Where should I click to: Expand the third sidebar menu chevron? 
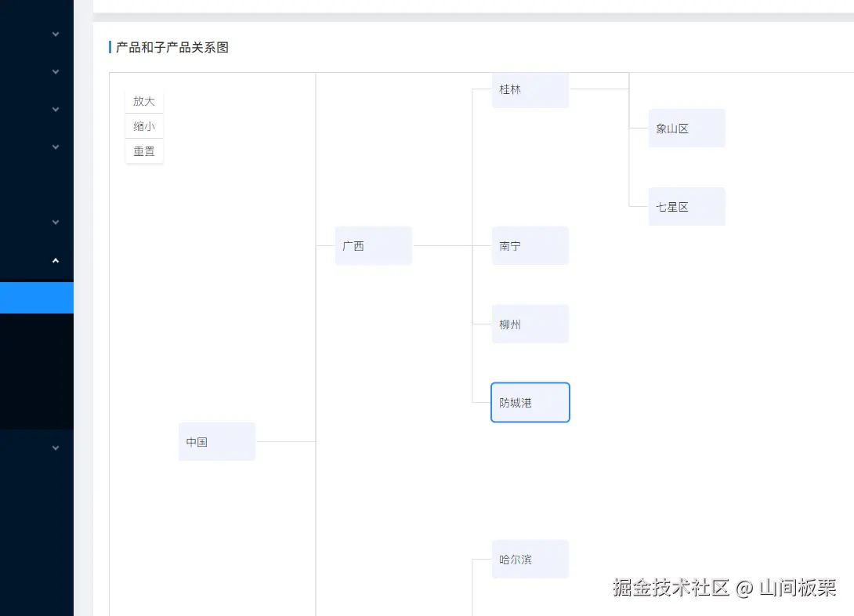pos(55,109)
